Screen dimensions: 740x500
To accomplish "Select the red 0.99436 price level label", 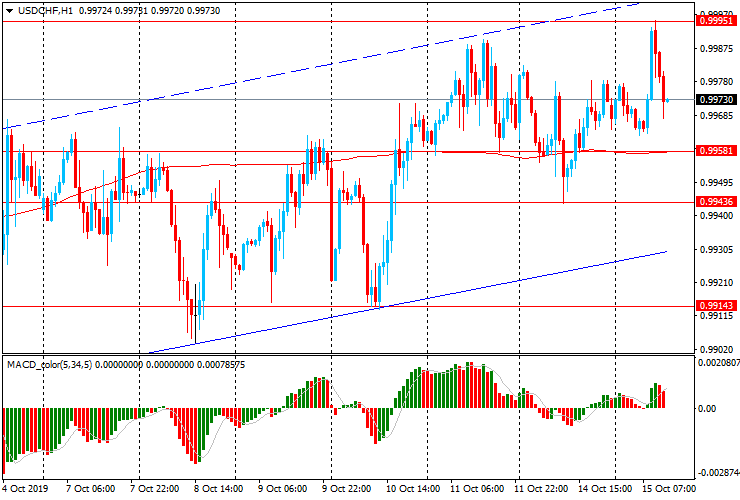I will 716,202.
